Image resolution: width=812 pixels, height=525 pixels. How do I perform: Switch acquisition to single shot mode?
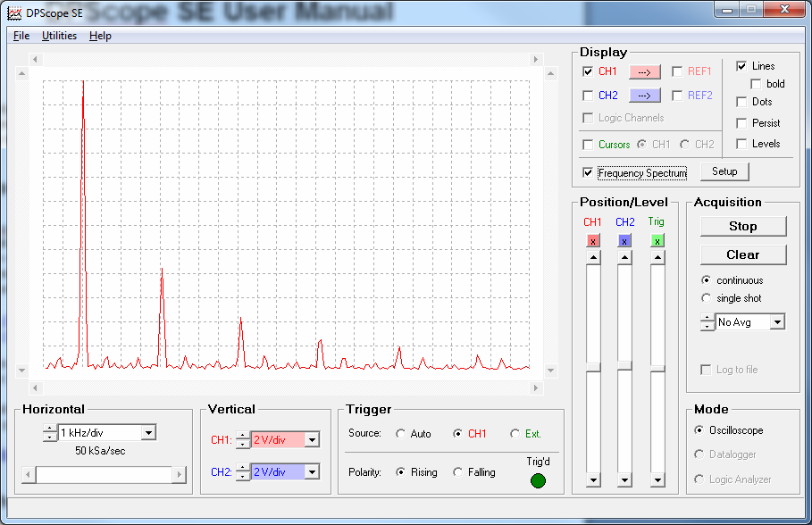(x=707, y=298)
